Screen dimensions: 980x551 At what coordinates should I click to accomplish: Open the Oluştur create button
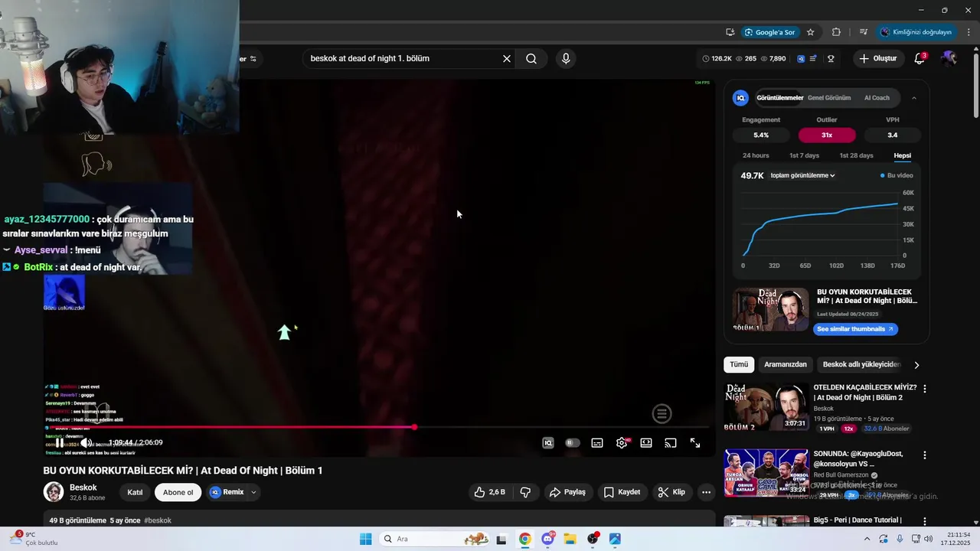(x=877, y=59)
